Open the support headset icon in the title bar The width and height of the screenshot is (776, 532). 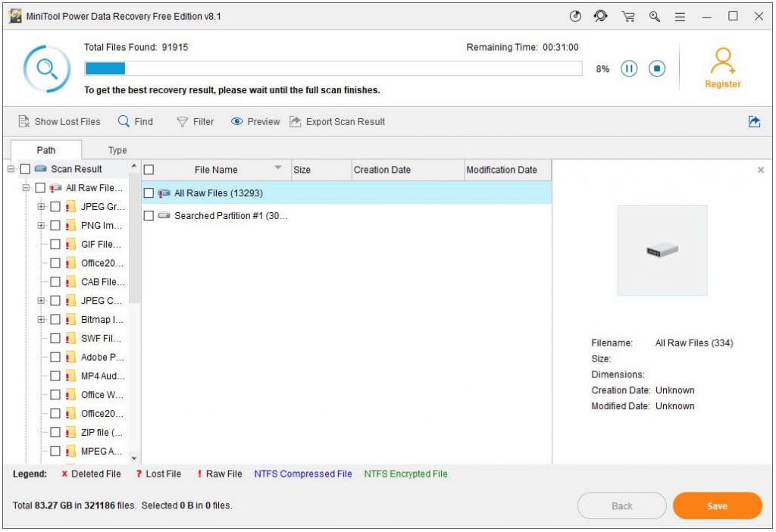pos(600,17)
